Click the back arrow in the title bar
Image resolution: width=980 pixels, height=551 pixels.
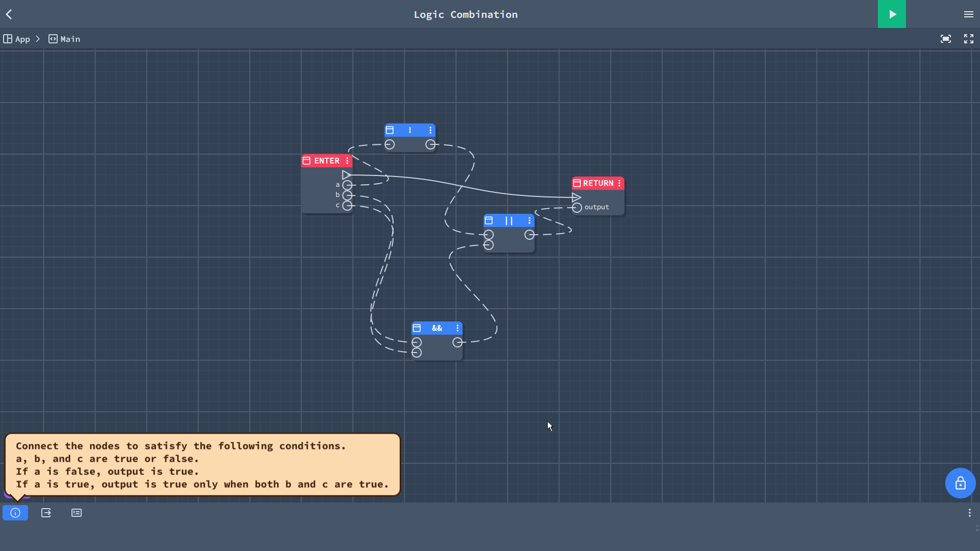9,14
